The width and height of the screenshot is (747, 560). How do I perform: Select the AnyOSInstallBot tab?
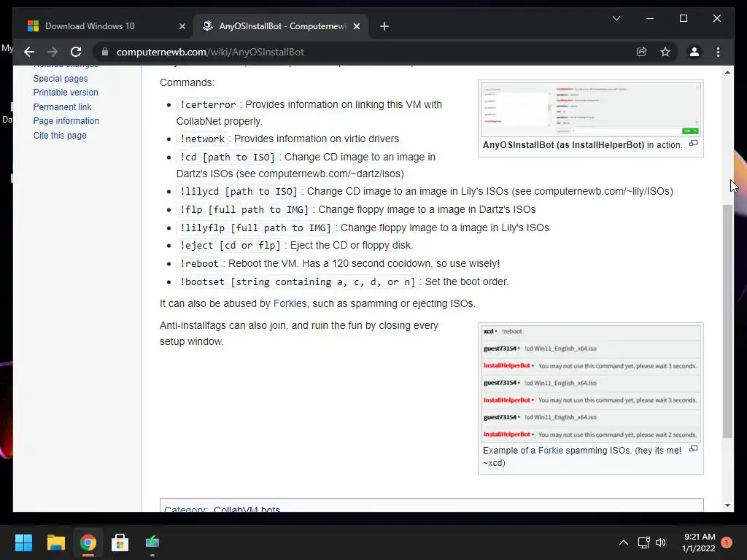pos(281,26)
